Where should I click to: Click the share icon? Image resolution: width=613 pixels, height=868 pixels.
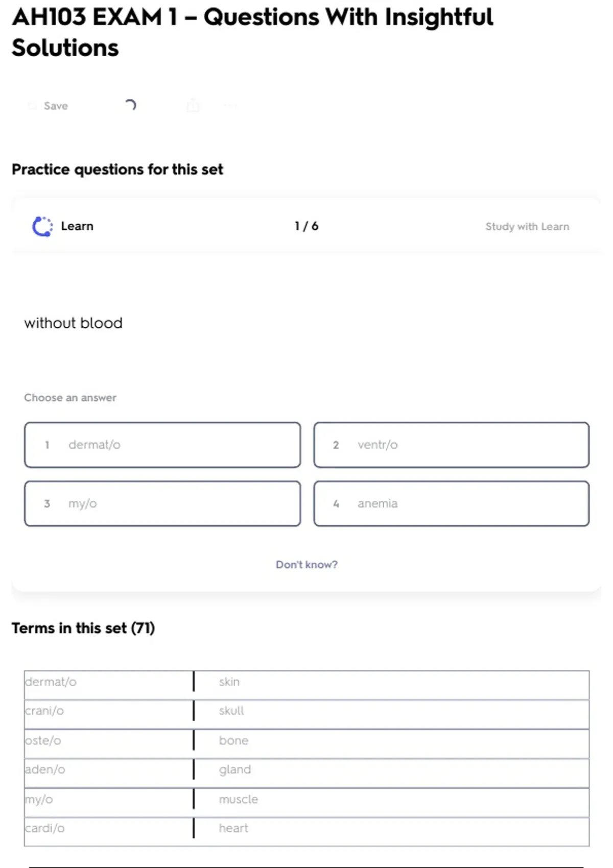pyautogui.click(x=193, y=106)
